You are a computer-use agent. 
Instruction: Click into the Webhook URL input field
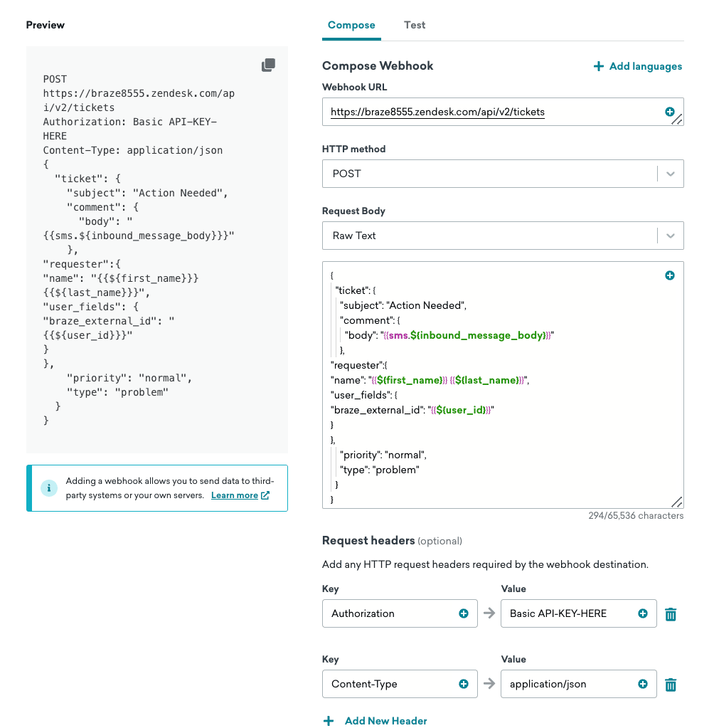491,112
